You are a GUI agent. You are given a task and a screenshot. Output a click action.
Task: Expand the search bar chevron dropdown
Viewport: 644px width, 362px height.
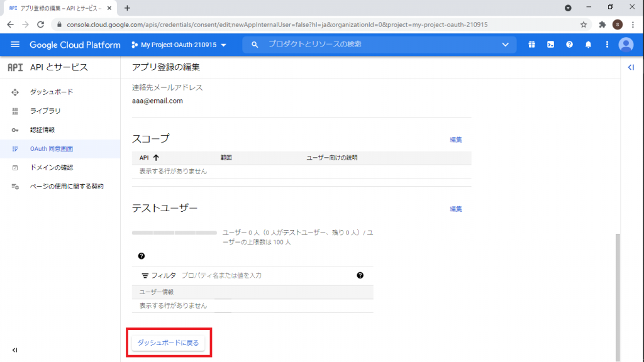coord(505,45)
